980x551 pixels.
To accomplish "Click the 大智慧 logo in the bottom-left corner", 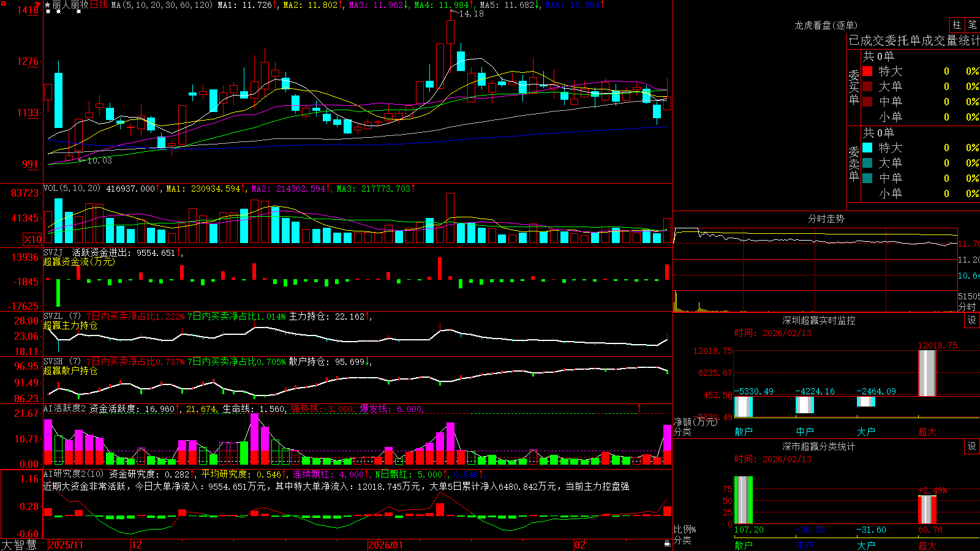I will click(x=19, y=544).
